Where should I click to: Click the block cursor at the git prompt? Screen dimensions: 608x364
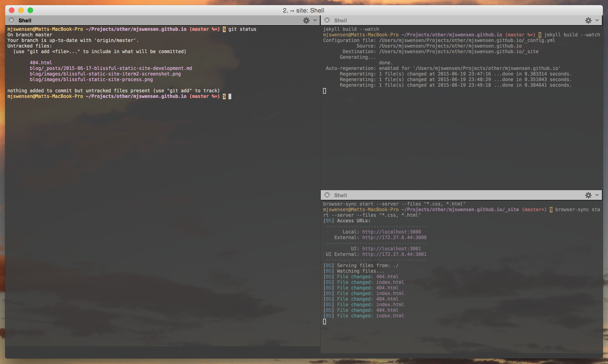[230, 96]
